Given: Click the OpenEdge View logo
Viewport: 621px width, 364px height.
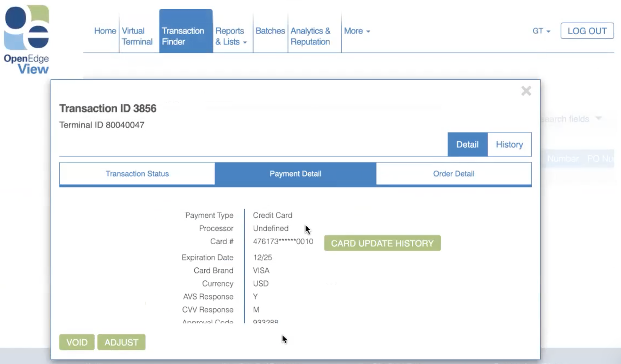Looking at the screenshot, I should pyautogui.click(x=27, y=39).
